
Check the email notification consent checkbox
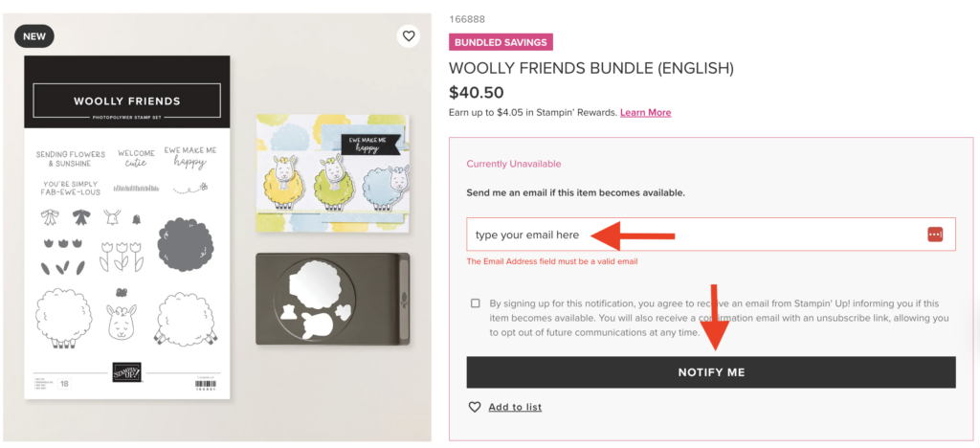(x=476, y=303)
